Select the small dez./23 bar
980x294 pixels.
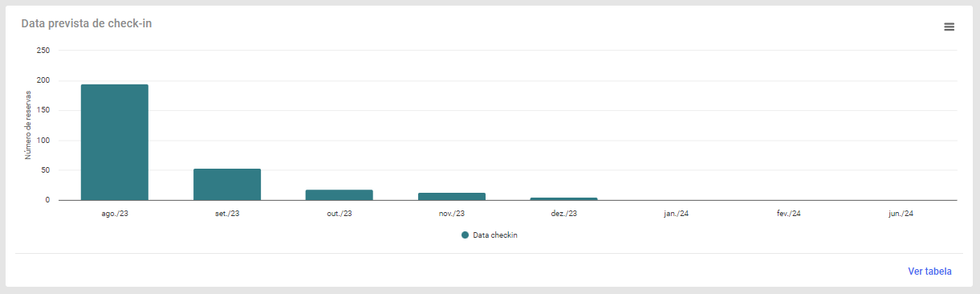coord(563,198)
